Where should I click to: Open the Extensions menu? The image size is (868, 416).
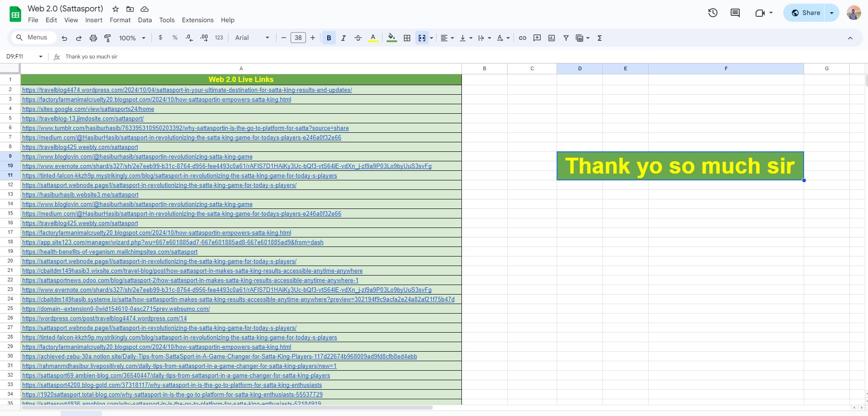pyautogui.click(x=198, y=20)
